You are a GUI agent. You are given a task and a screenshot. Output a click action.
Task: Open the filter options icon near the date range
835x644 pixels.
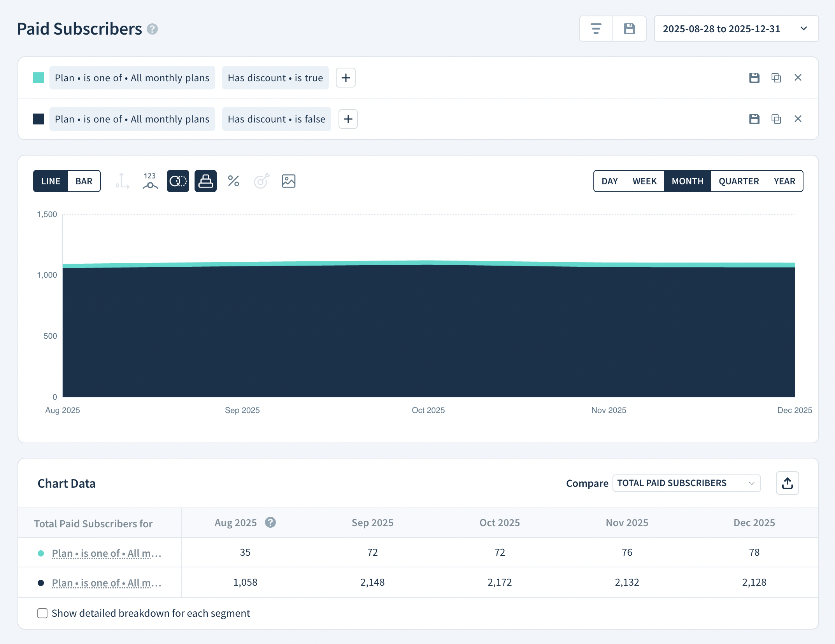[x=595, y=28]
